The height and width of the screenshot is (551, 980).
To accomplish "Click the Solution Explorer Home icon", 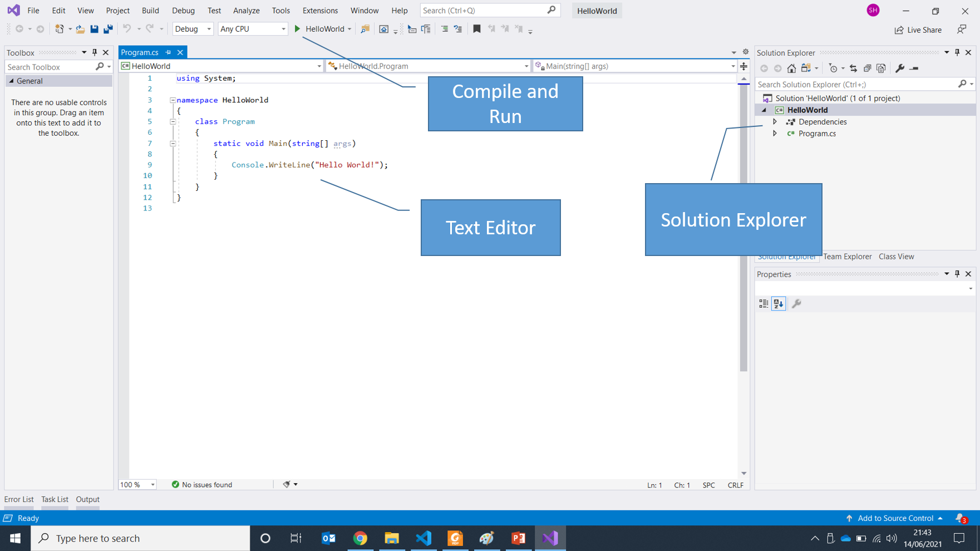I will pos(791,68).
